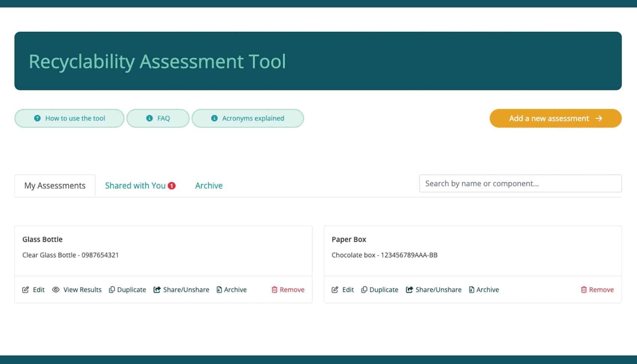
Task: Select the My Assessments tab
Action: [55, 186]
